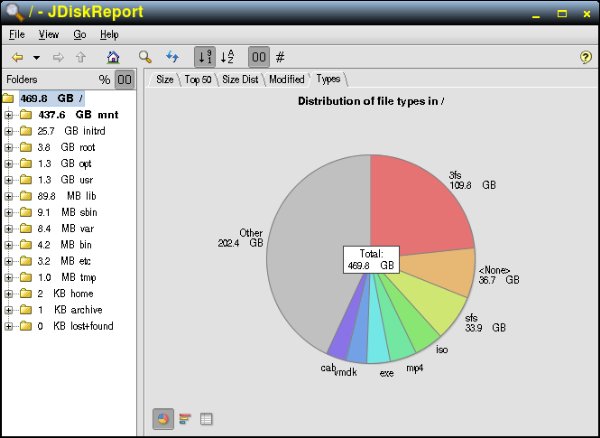Click the root folder icon at top

click(8, 98)
